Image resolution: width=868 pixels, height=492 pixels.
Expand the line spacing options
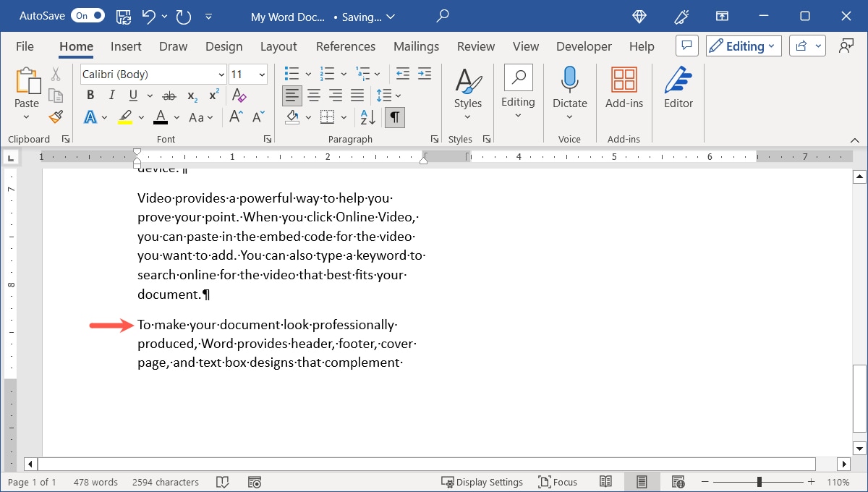(x=397, y=95)
